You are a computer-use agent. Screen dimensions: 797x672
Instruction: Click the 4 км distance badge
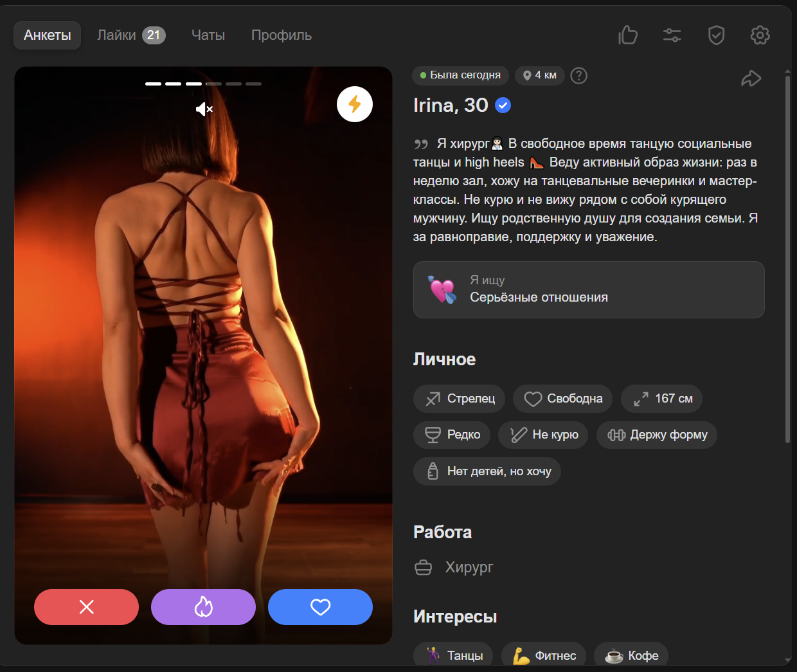pyautogui.click(x=539, y=75)
